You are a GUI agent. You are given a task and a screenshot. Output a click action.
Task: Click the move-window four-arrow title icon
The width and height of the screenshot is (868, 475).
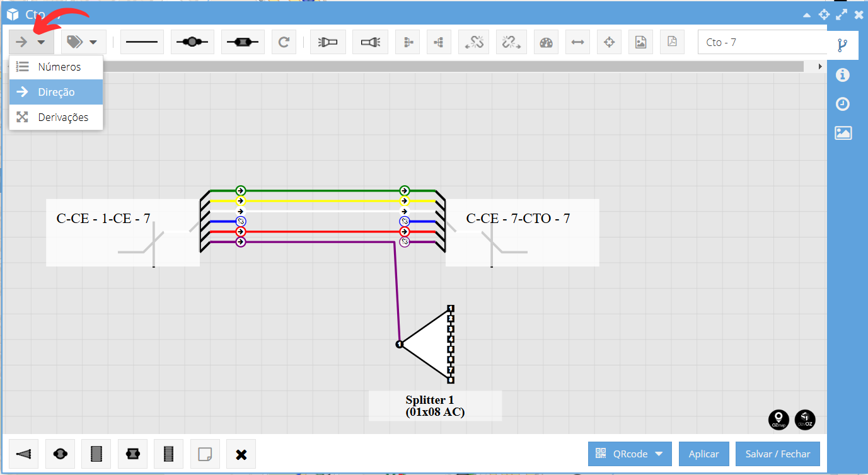[x=824, y=14]
